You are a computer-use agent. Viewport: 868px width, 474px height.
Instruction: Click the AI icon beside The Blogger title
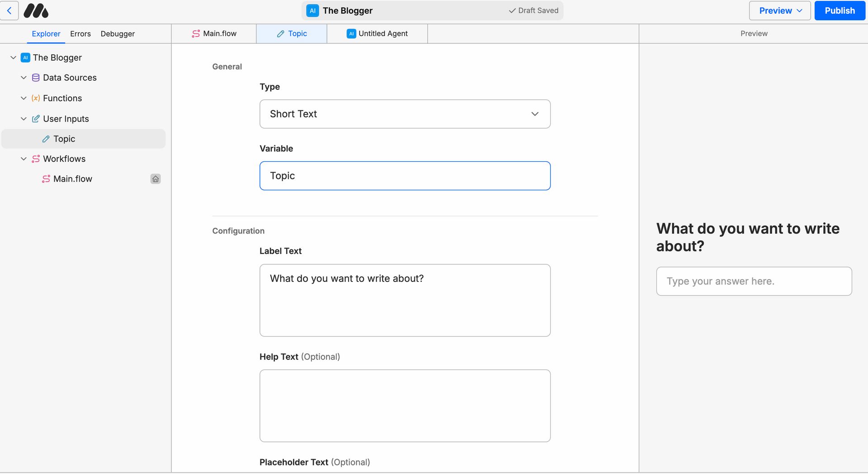[312, 10]
